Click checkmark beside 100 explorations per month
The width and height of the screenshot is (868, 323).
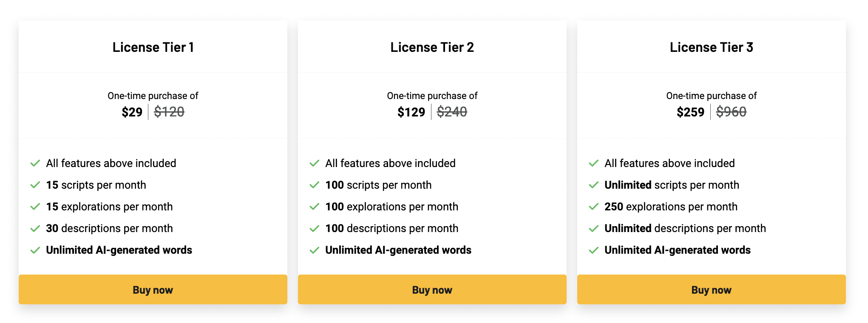[x=315, y=207]
